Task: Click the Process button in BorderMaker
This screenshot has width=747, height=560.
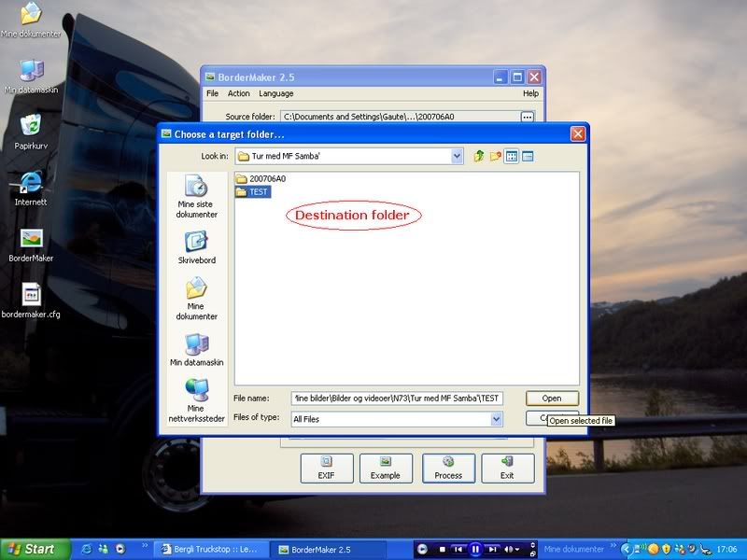Action: click(x=448, y=469)
